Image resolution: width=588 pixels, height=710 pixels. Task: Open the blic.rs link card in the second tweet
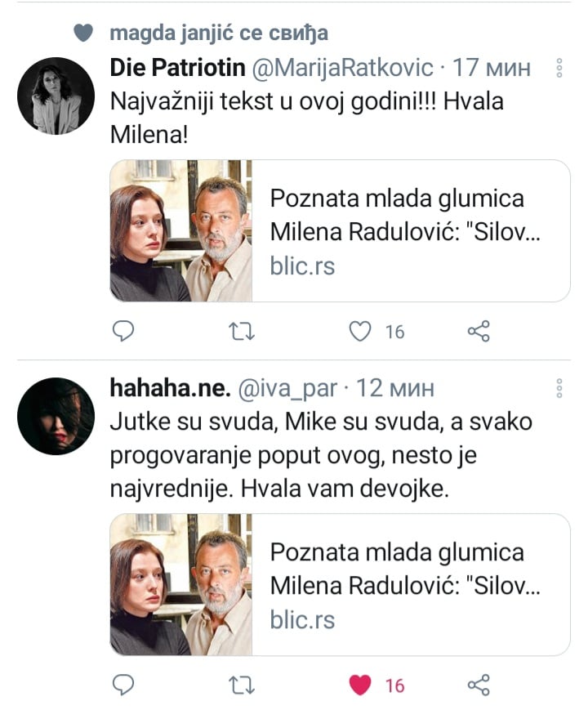click(408, 585)
